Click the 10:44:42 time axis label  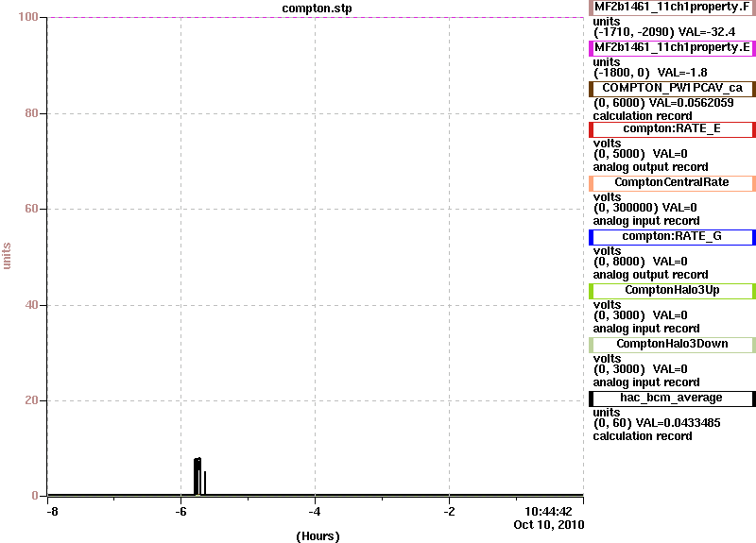coord(548,512)
